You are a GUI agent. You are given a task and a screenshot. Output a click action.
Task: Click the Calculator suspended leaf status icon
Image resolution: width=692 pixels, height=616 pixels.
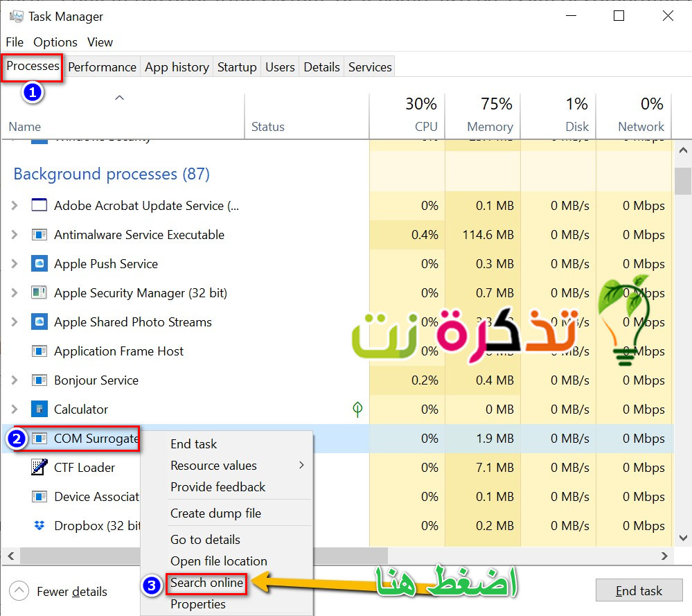coord(357,410)
